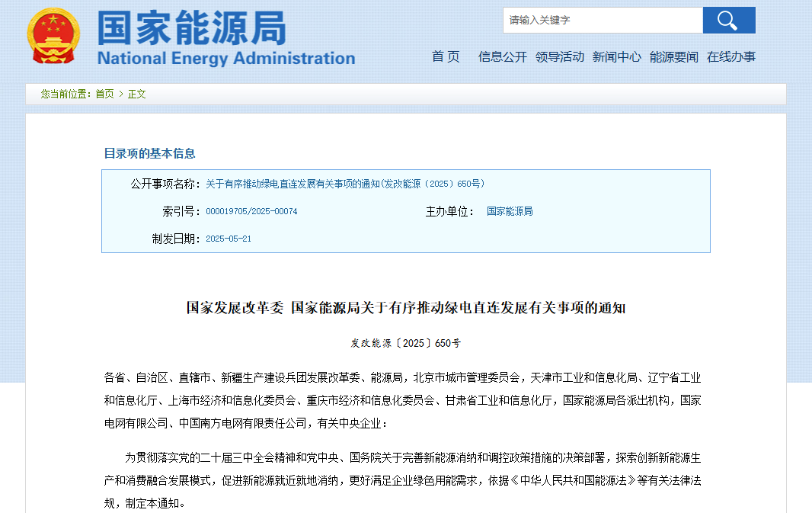Click the 国家能源局 host unit value
The width and height of the screenshot is (812, 513).
click(510, 211)
